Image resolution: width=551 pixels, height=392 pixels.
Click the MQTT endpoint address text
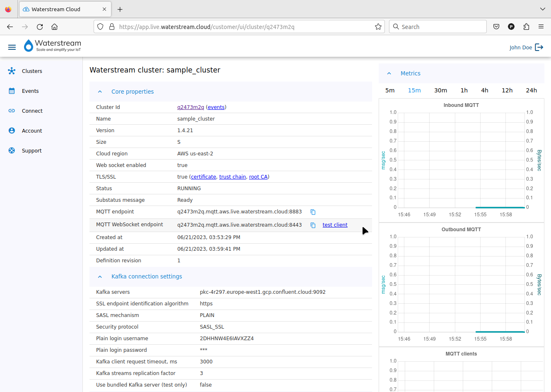click(x=239, y=211)
